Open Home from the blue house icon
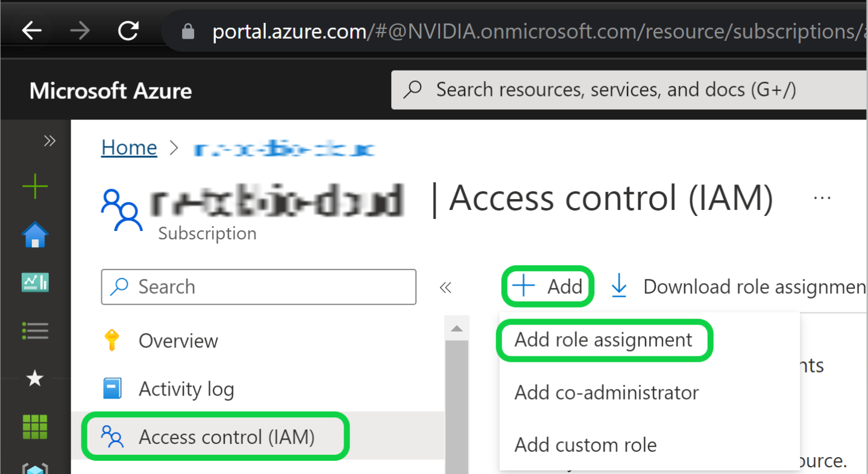 click(35, 235)
